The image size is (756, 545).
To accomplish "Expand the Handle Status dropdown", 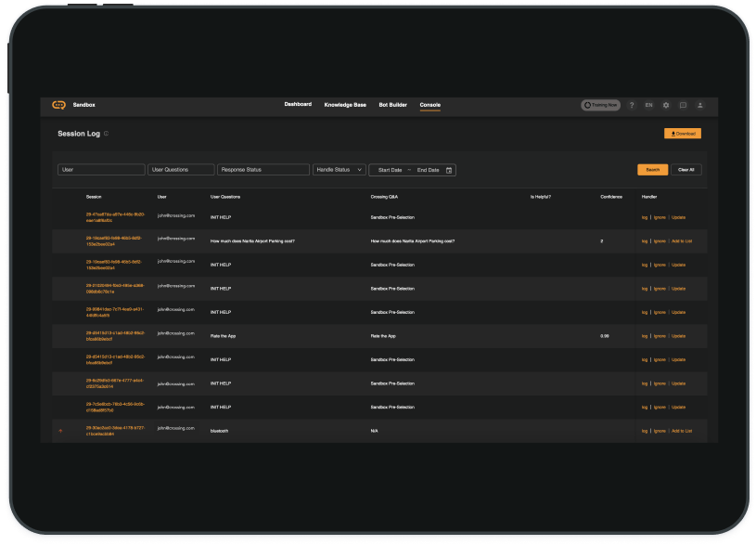I will pos(339,170).
